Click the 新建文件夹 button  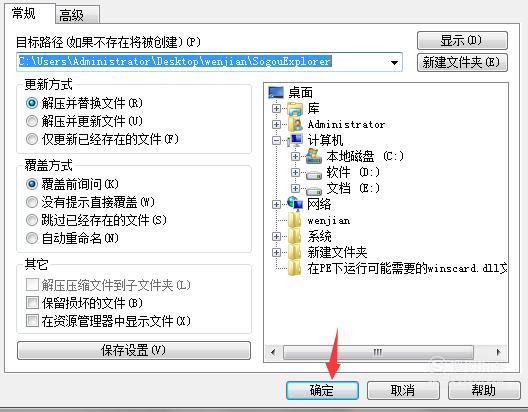[462, 63]
